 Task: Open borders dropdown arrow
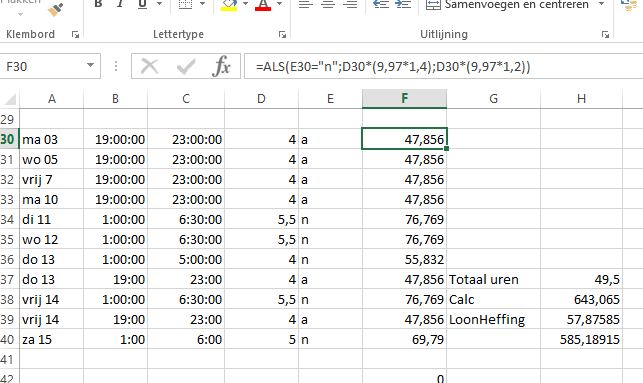click(203, 4)
